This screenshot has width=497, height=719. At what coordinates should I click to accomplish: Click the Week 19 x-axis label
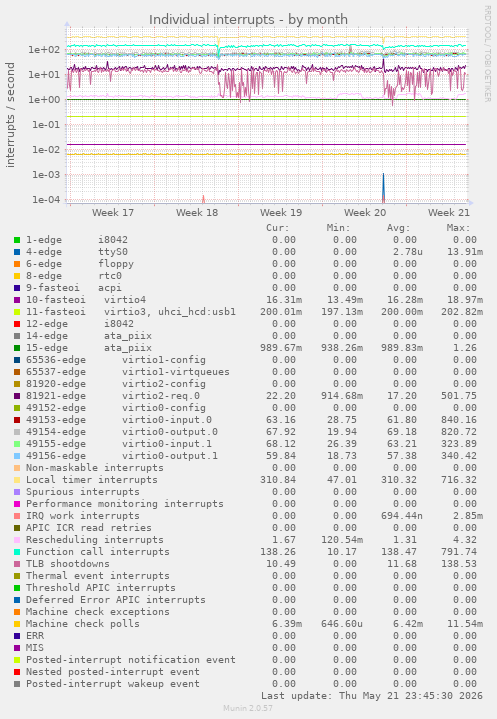pyautogui.click(x=281, y=213)
